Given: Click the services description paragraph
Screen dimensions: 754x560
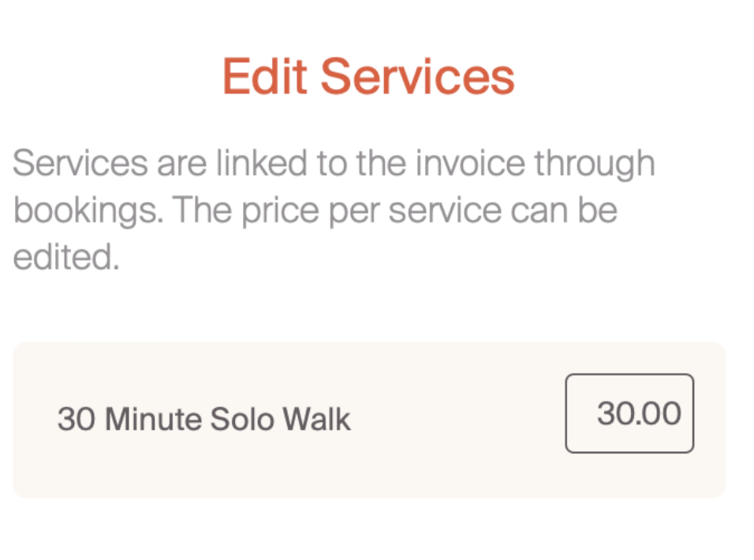Looking at the screenshot, I should click(x=334, y=211).
